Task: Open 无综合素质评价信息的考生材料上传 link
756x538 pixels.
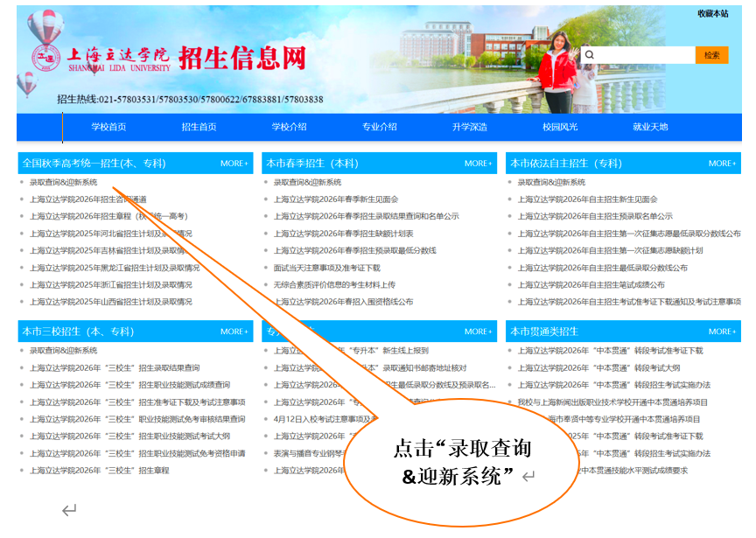Action: tap(334, 285)
